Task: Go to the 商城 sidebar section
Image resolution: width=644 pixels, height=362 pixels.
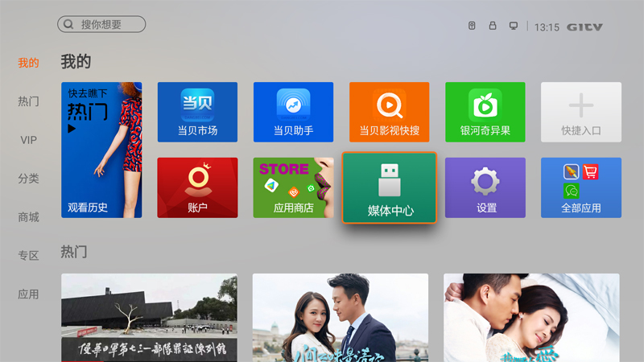Action: (28, 217)
